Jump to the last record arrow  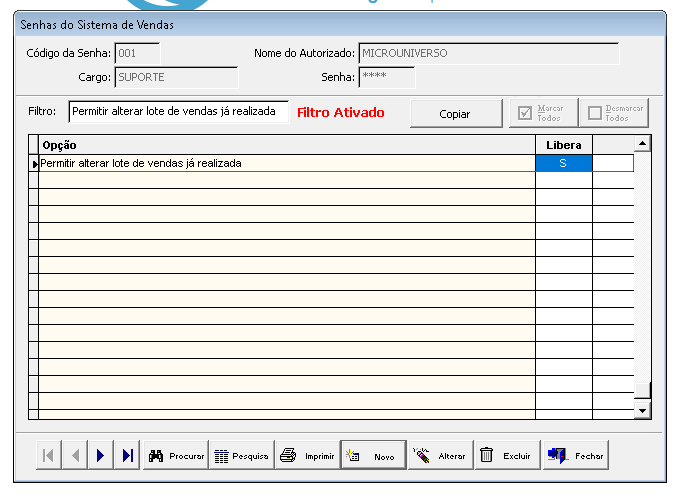pyautogui.click(x=127, y=456)
